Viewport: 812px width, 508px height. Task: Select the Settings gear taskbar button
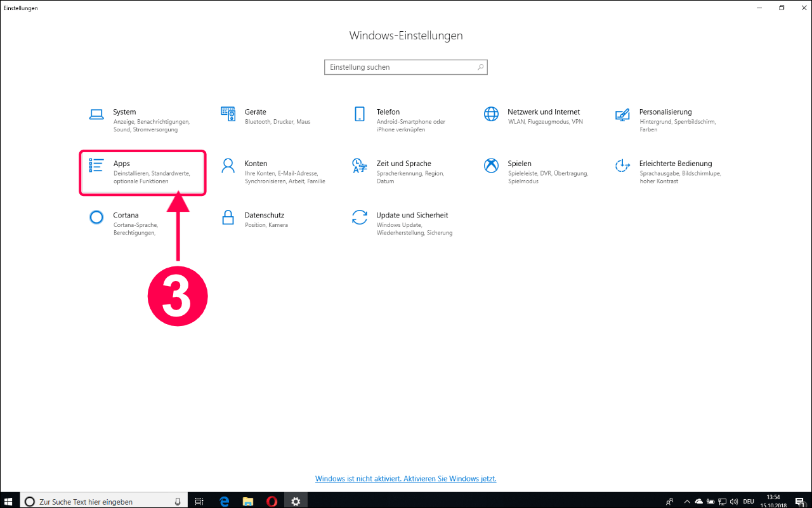[x=296, y=501]
